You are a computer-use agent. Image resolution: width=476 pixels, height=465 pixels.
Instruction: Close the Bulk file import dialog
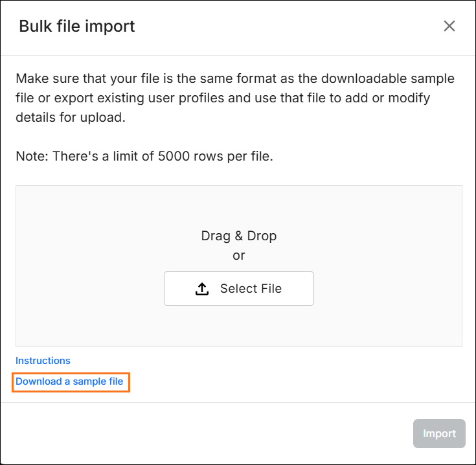click(449, 26)
